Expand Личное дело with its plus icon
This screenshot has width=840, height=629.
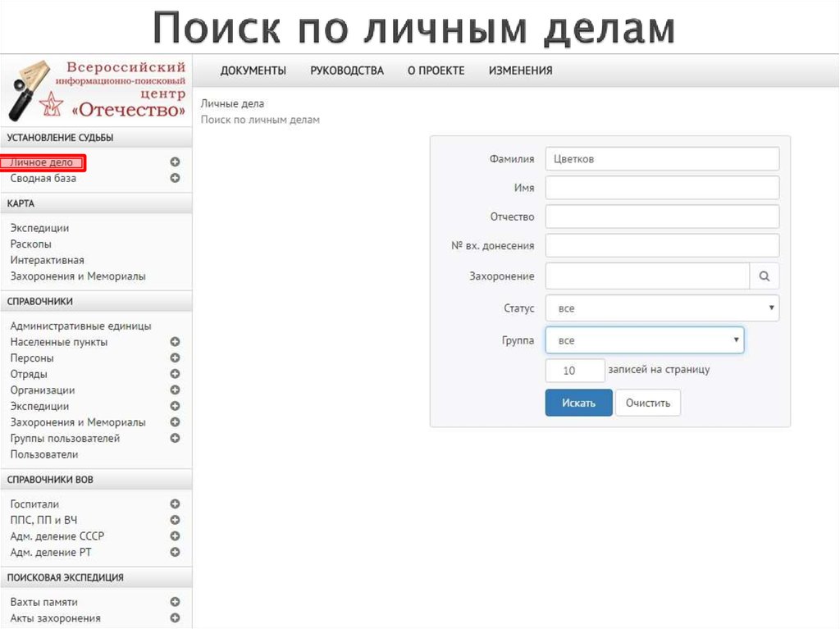point(174,162)
